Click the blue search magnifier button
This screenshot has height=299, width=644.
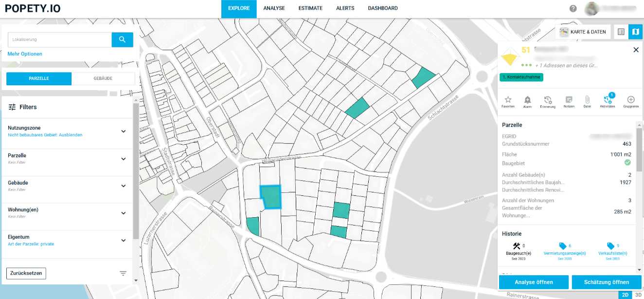click(123, 39)
